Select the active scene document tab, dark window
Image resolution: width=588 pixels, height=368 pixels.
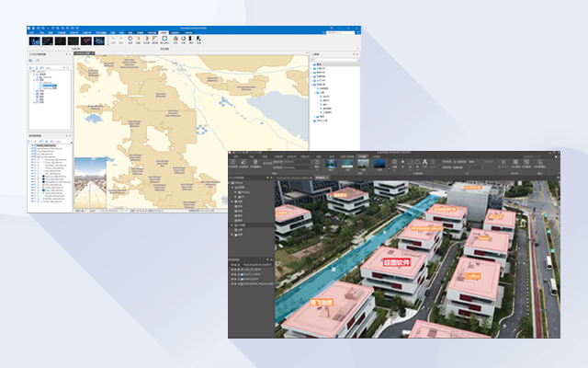tap(321, 178)
